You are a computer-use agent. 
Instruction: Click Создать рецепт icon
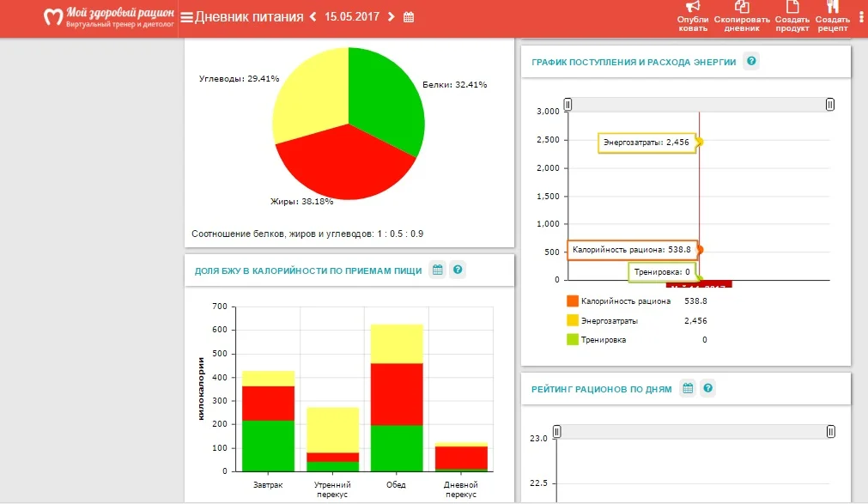pyautogui.click(x=832, y=8)
